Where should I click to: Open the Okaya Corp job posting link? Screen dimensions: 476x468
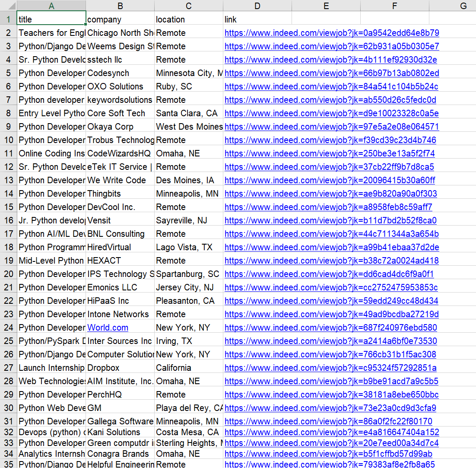point(330,126)
